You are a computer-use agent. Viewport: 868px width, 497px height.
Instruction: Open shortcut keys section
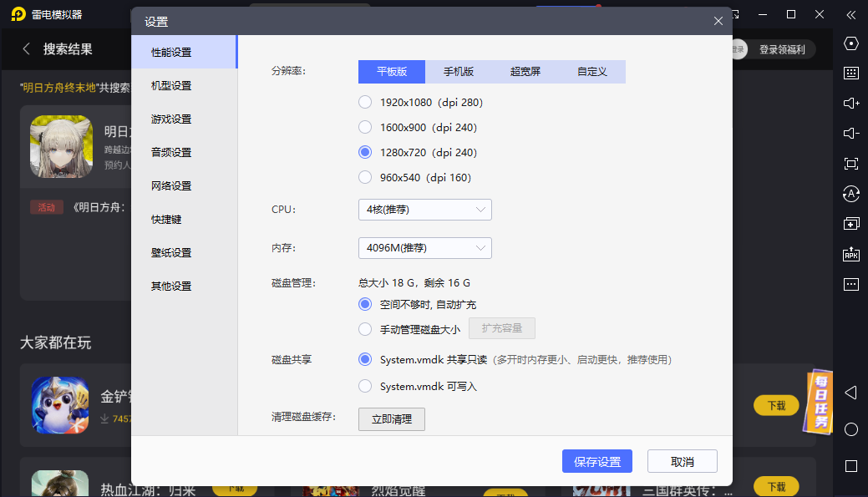coord(185,219)
